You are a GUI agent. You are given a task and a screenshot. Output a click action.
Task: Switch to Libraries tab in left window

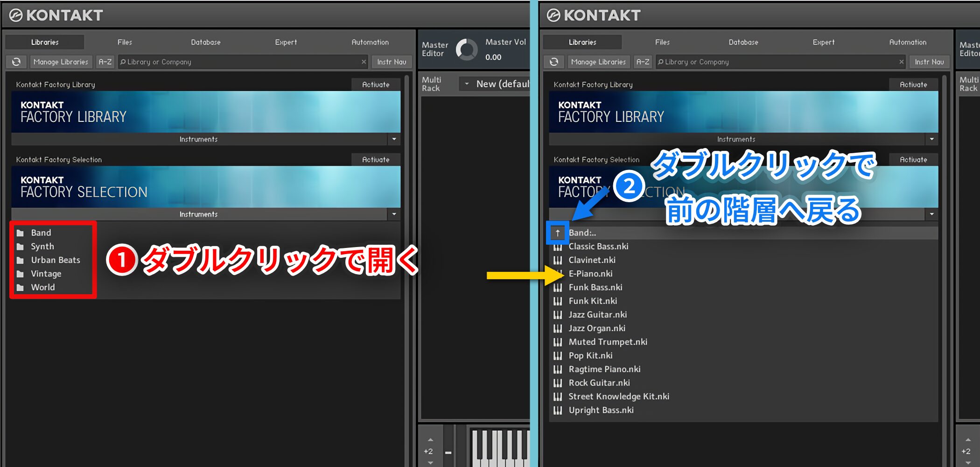(x=45, y=42)
